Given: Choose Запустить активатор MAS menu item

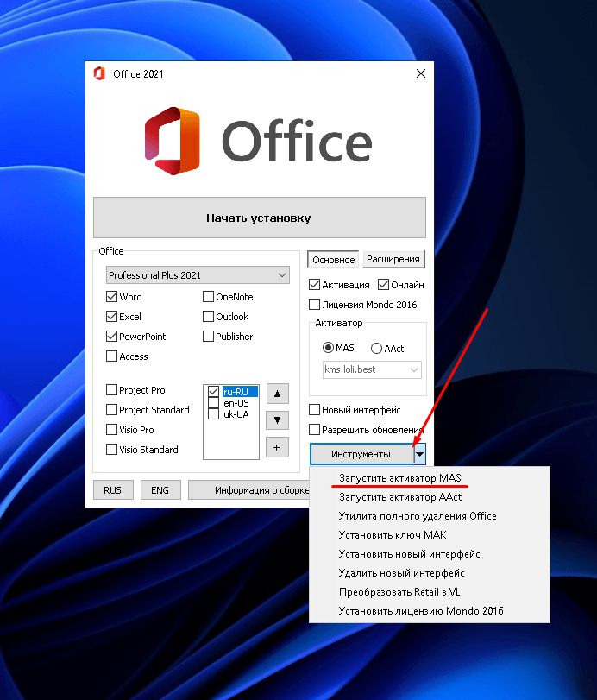Looking at the screenshot, I should pyautogui.click(x=399, y=478).
